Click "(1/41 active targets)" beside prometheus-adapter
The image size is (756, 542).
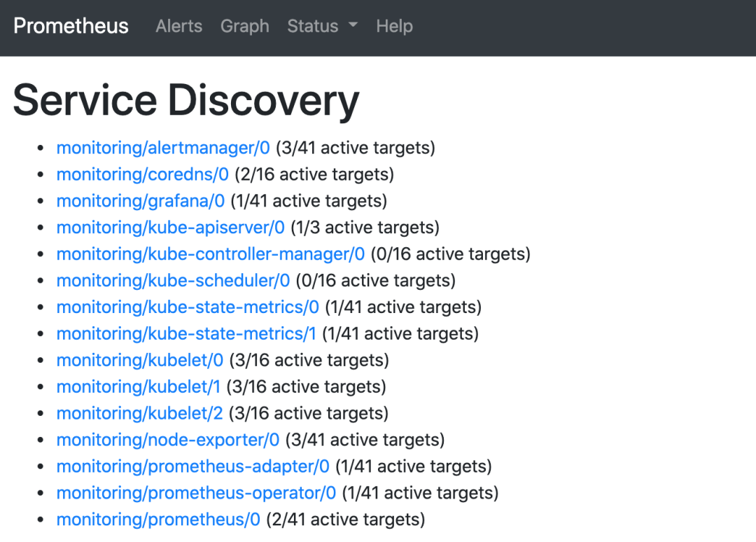[x=414, y=466]
